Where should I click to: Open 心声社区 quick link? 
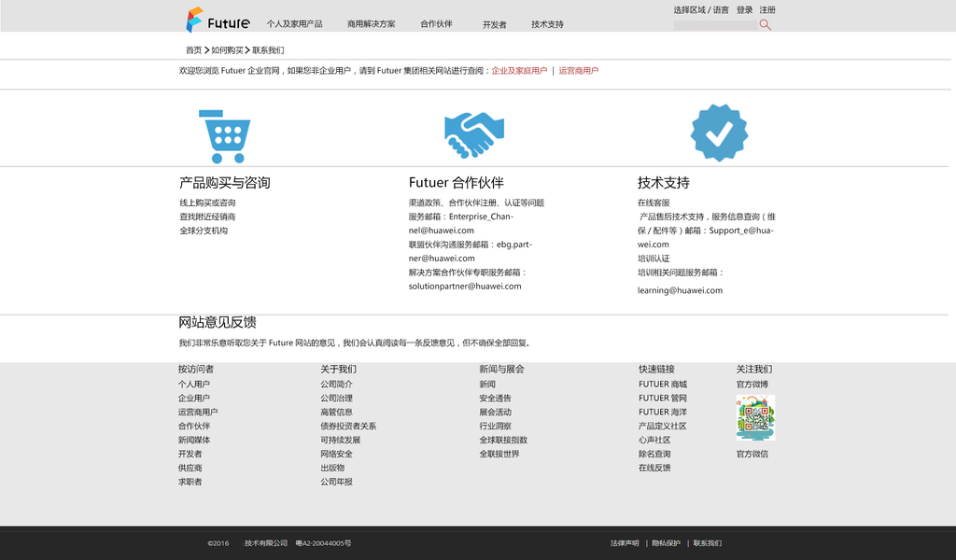coord(654,440)
